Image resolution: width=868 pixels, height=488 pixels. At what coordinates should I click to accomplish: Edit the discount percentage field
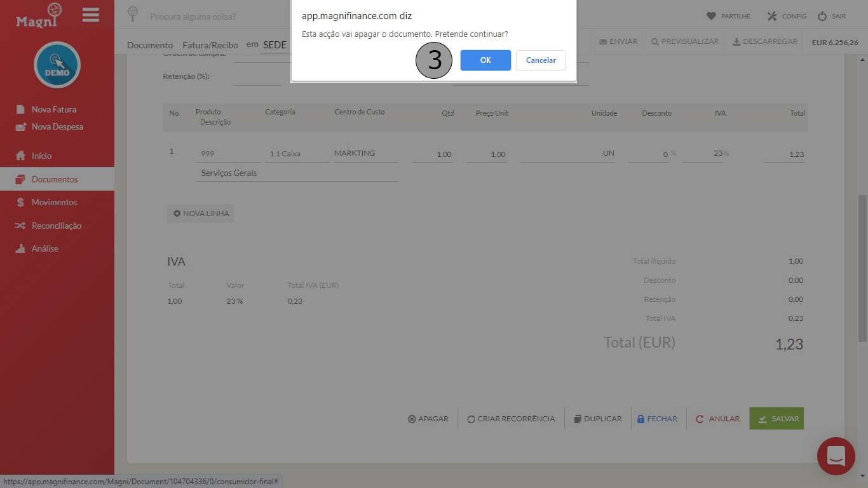point(649,154)
